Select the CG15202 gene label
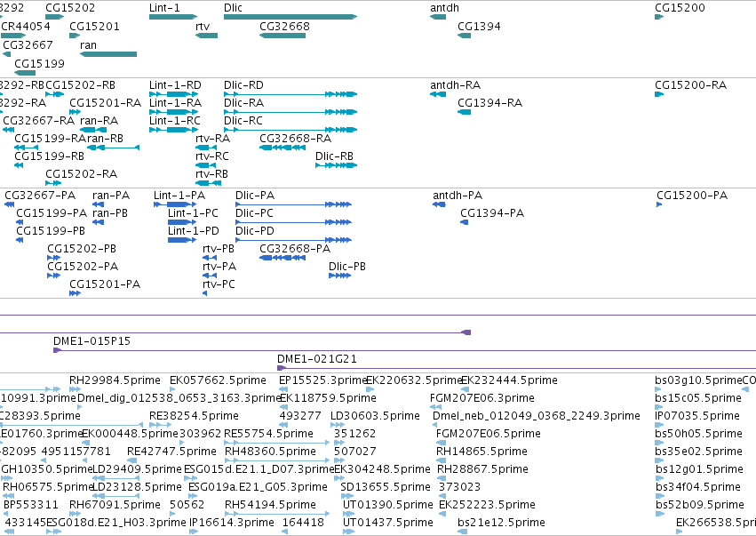The width and height of the screenshot is (756, 536). (x=70, y=8)
